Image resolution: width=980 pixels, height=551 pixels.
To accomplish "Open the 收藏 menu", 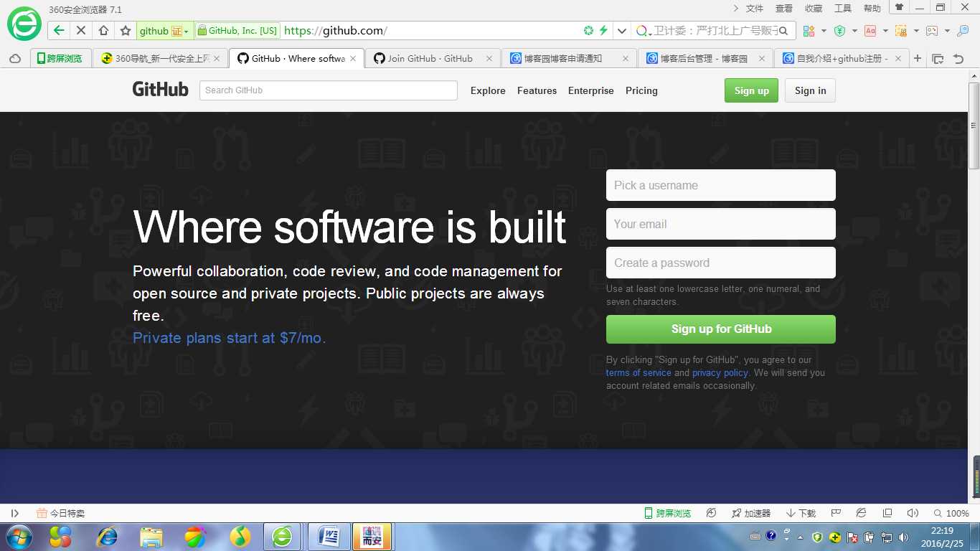I will click(814, 9).
